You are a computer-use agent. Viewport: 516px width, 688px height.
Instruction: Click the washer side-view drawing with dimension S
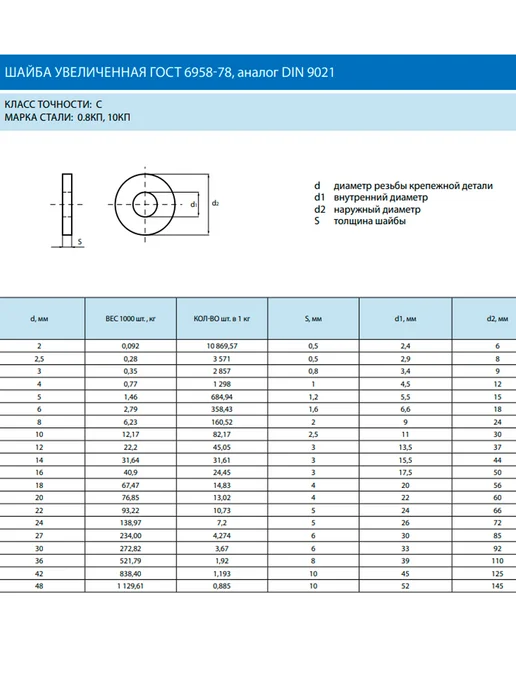67,210
